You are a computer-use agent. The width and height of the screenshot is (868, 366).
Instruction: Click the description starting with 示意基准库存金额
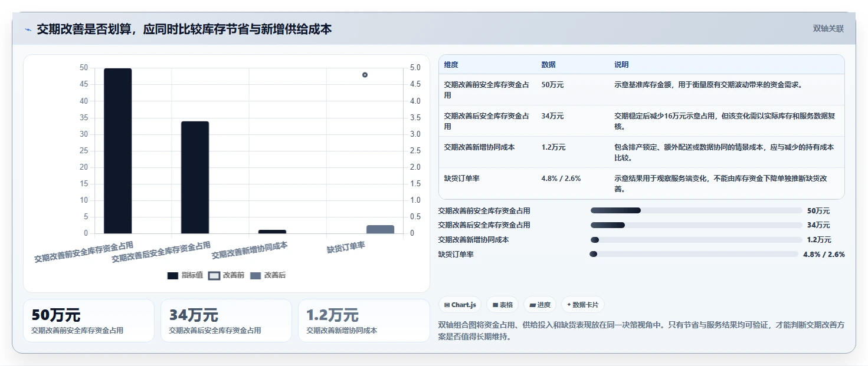[707, 85]
